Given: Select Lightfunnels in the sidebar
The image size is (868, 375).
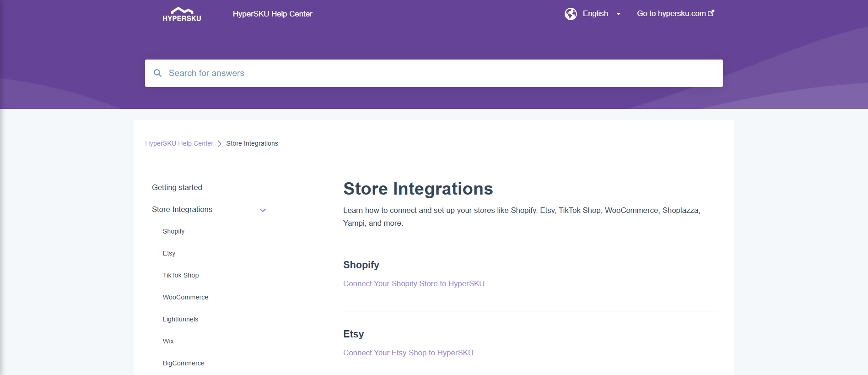Looking at the screenshot, I should point(180,319).
